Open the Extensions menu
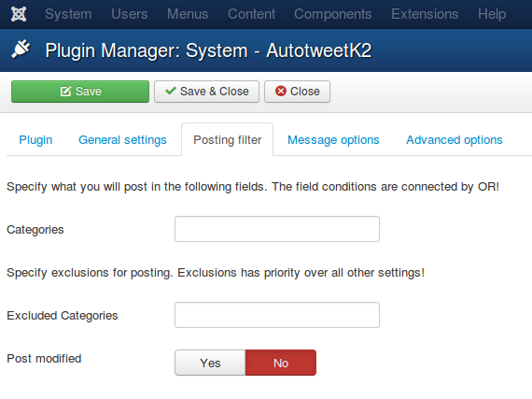532x399 pixels. point(425,14)
